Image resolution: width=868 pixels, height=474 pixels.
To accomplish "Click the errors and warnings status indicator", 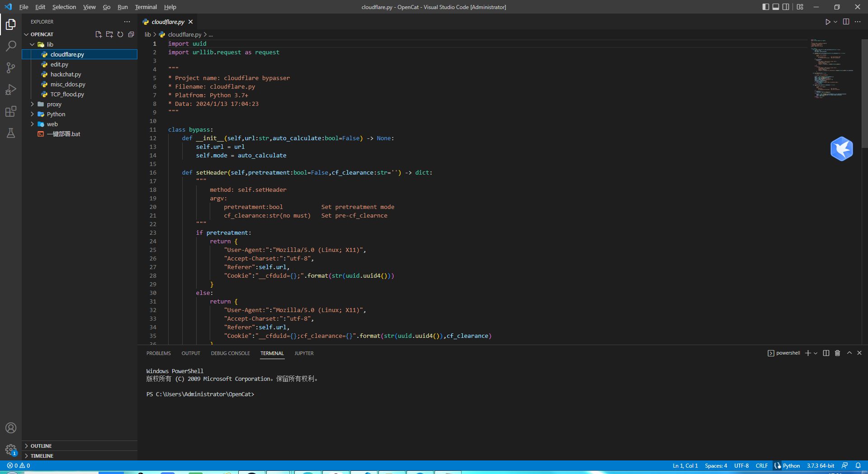I will [x=19, y=465].
